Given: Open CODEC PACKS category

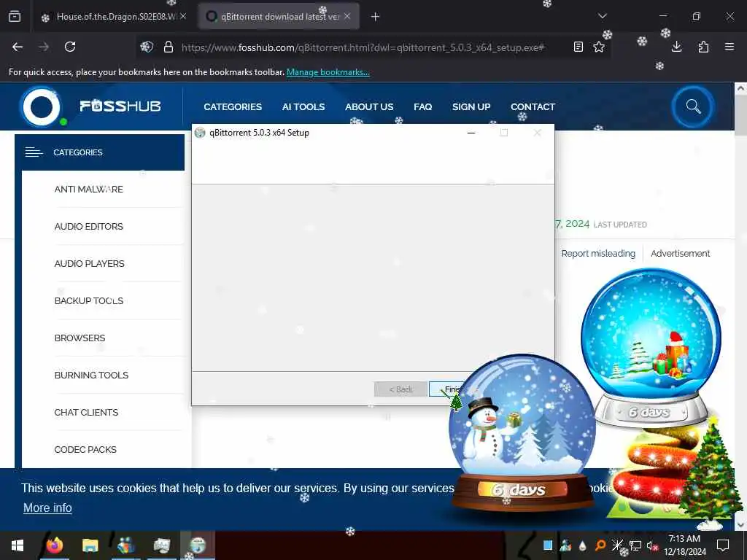Looking at the screenshot, I should click(x=85, y=449).
